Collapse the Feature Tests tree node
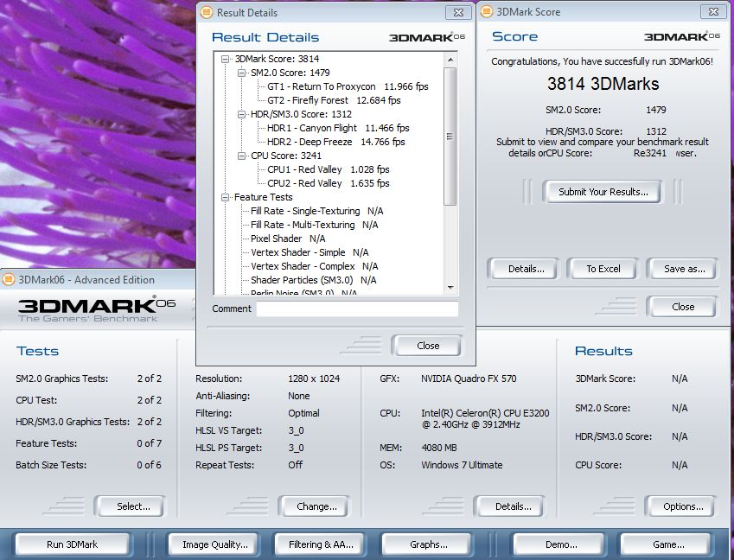This screenshot has width=734, height=560. (x=226, y=197)
